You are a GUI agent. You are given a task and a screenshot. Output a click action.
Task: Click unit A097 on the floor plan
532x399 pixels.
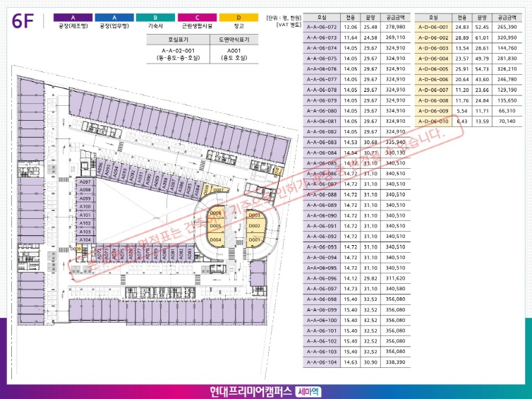pyautogui.click(x=85, y=182)
